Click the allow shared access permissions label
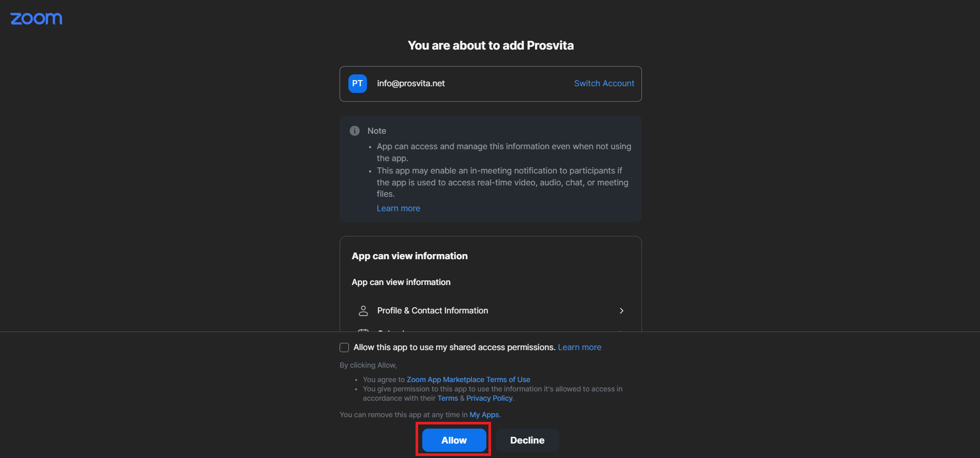The width and height of the screenshot is (980, 458). click(x=454, y=347)
